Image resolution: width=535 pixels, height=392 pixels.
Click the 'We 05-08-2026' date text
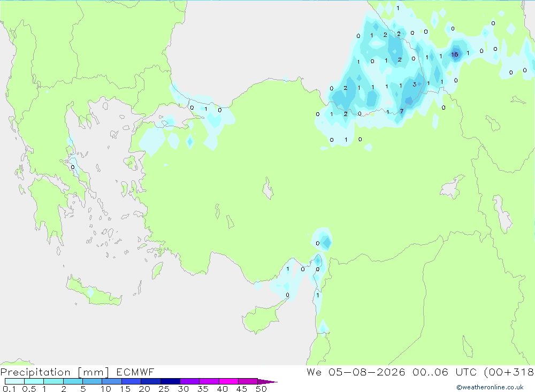pos(356,372)
